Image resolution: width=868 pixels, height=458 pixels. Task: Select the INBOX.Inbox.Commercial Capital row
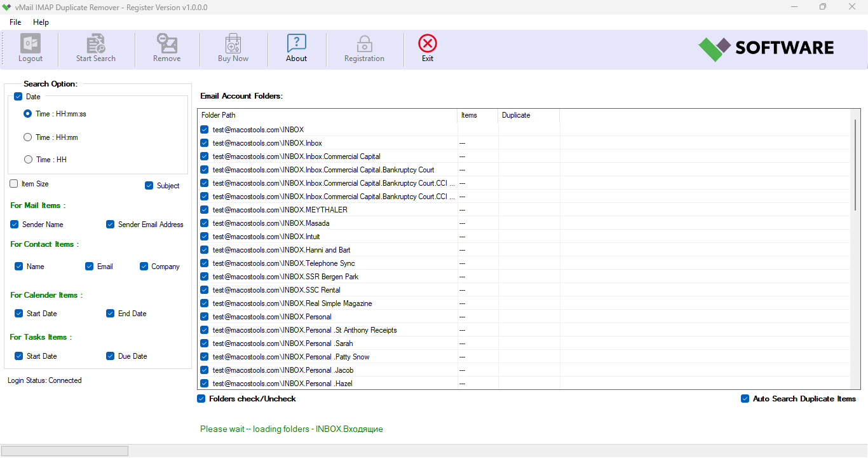[524, 156]
